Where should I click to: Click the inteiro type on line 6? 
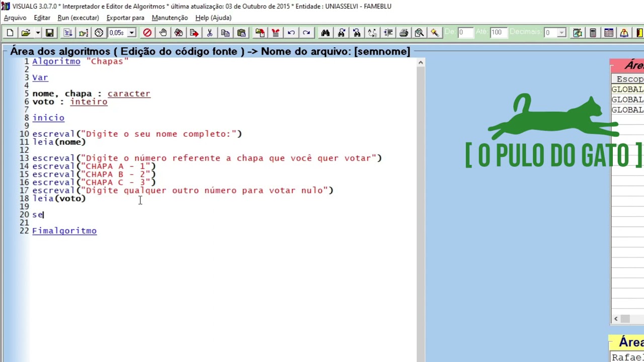[89, 102]
